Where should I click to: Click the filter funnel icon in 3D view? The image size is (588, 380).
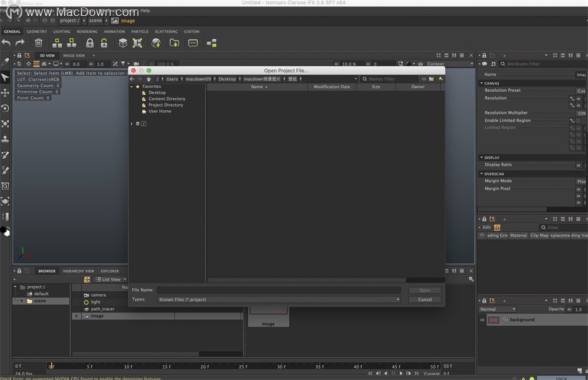(123, 64)
